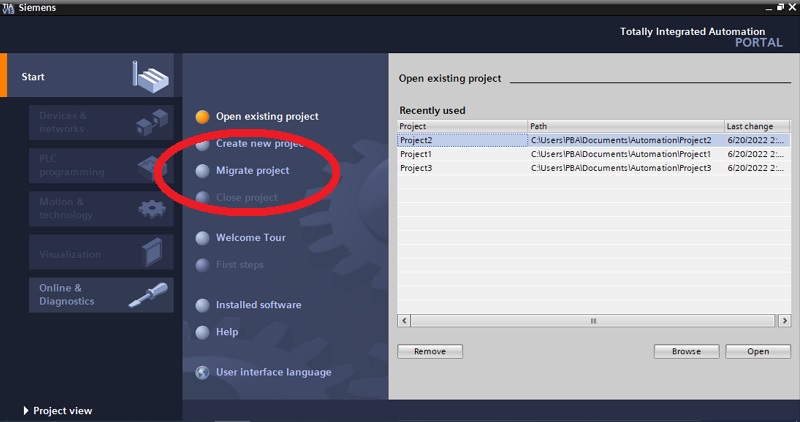Image resolution: width=800 pixels, height=422 pixels.
Task: Click the orange bullet beside Open existing project
Action: [203, 117]
